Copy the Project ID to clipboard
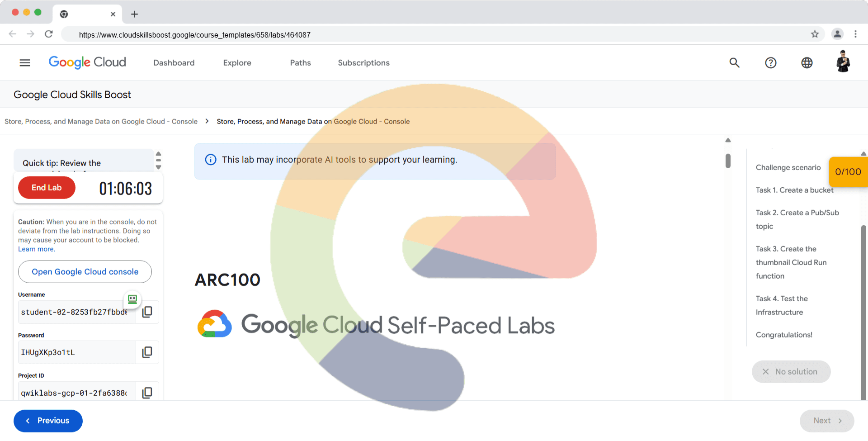868x441 pixels. tap(147, 393)
